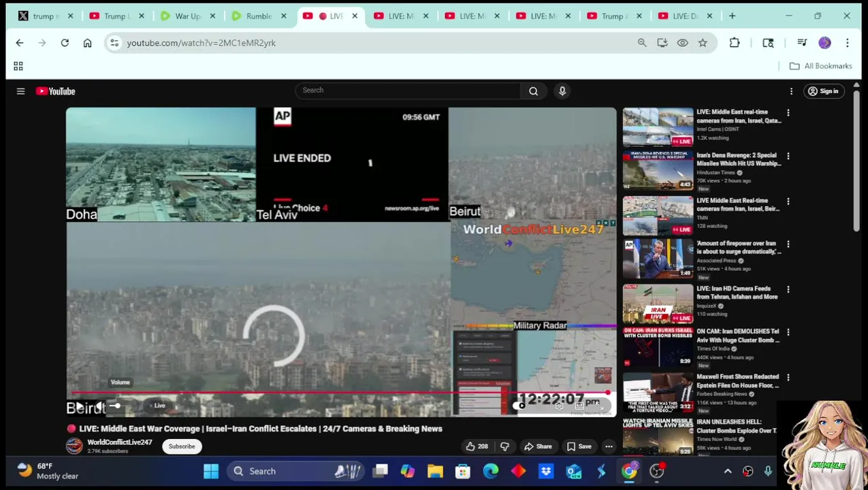
Task: Reload the page in Chrome
Action: (65, 43)
